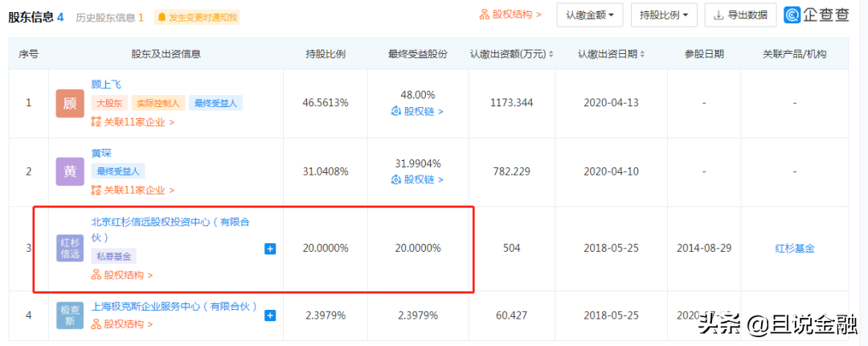Image resolution: width=868 pixels, height=346 pixels.
Task: Click the 2020-04-10 date cell
Action: (x=611, y=171)
